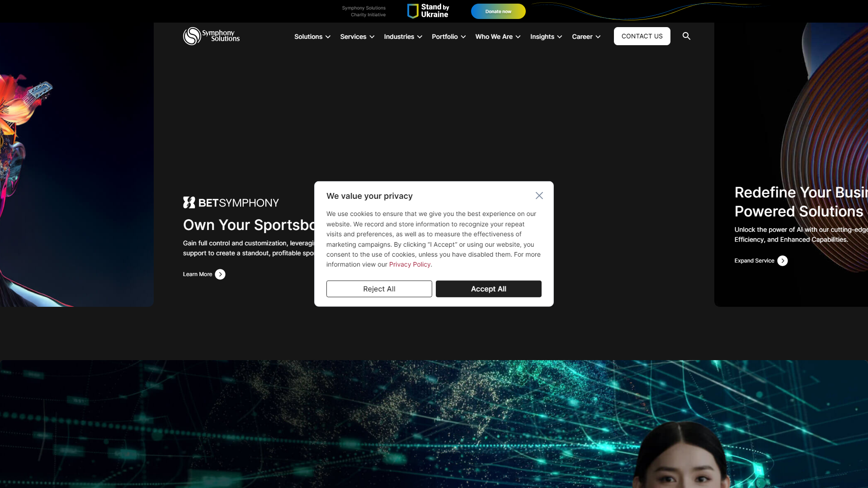Click the CONTACT US button
The image size is (868, 488).
642,36
